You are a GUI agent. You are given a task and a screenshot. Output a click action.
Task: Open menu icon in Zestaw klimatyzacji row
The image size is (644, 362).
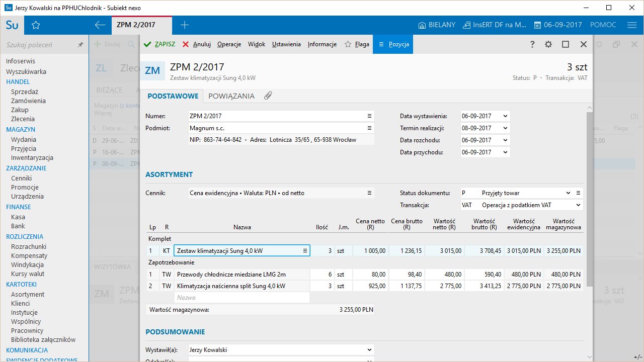click(305, 250)
